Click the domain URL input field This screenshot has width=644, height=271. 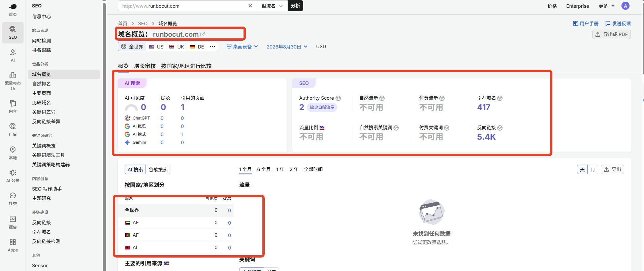[x=184, y=6]
